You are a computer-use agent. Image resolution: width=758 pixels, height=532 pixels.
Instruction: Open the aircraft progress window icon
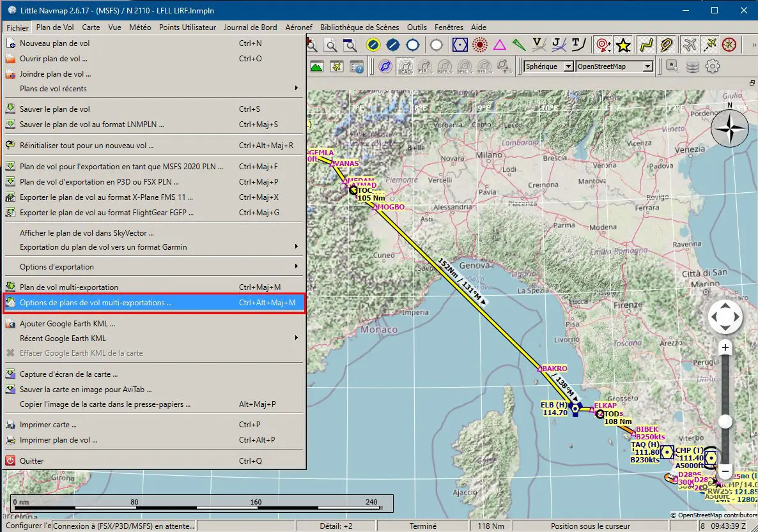(x=337, y=66)
